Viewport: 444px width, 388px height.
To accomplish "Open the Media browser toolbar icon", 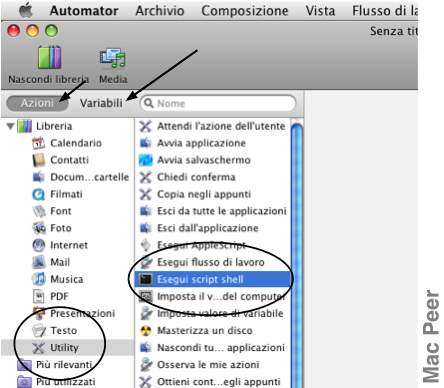I will 113,58.
